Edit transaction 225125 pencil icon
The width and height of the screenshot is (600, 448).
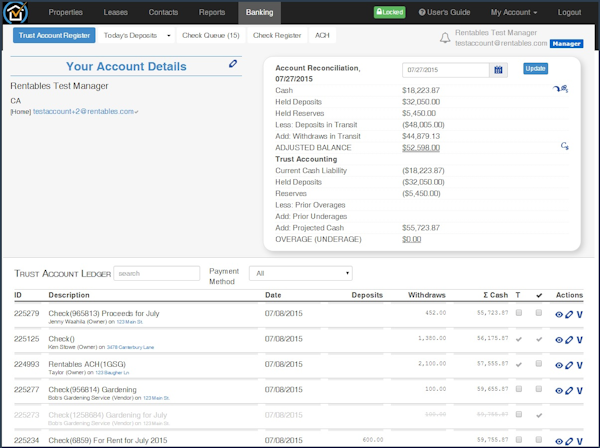tap(569, 340)
